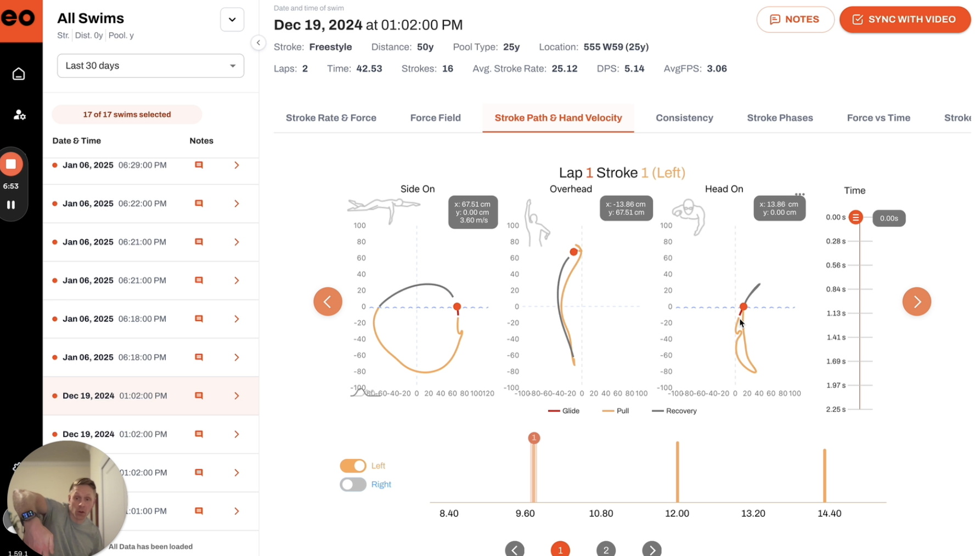
Task: Go to previous stroke with left arrow
Action: (x=328, y=302)
